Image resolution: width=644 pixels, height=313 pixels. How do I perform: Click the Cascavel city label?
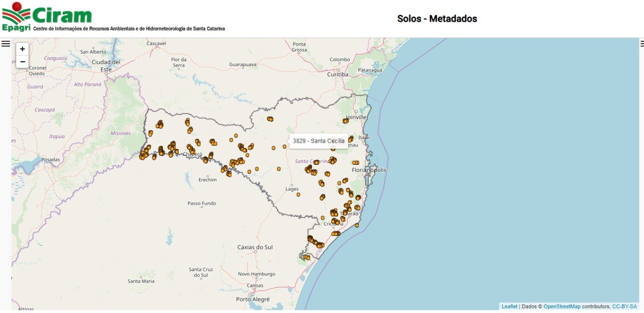pyautogui.click(x=156, y=44)
